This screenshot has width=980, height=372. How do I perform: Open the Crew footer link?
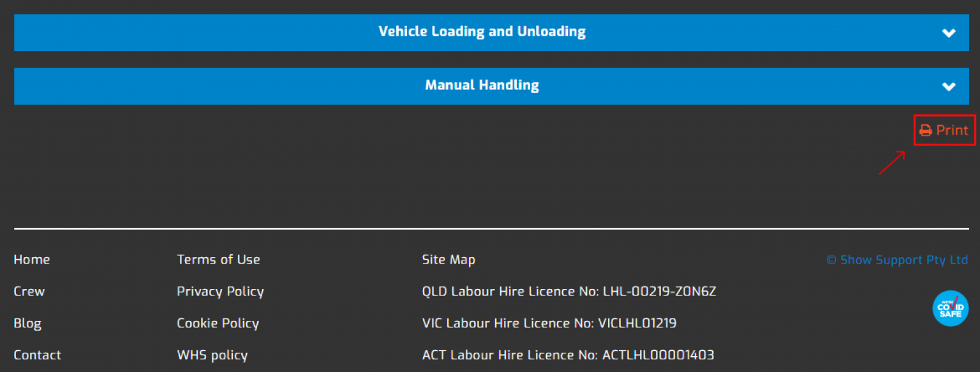coord(29,292)
